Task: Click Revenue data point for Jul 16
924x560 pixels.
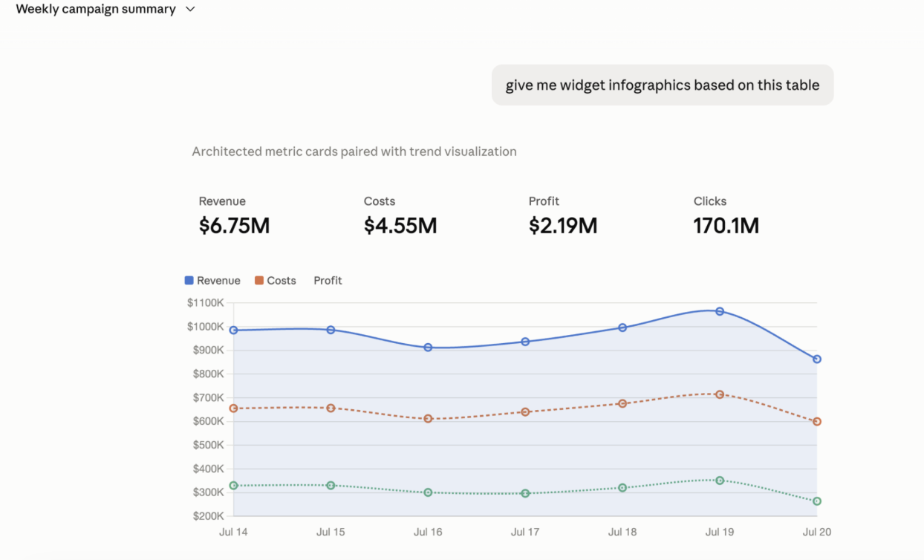Action: click(428, 348)
